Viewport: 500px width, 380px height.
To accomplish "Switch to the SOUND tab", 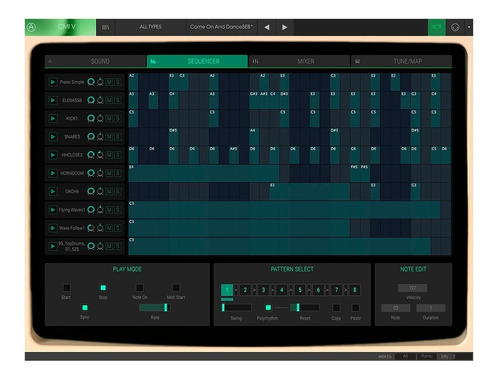I will [x=95, y=61].
